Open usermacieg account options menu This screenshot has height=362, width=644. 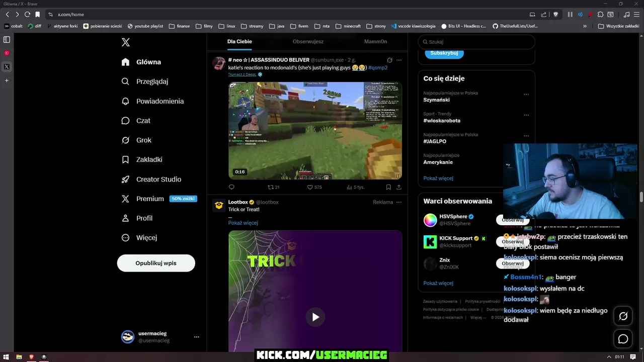tap(197, 337)
